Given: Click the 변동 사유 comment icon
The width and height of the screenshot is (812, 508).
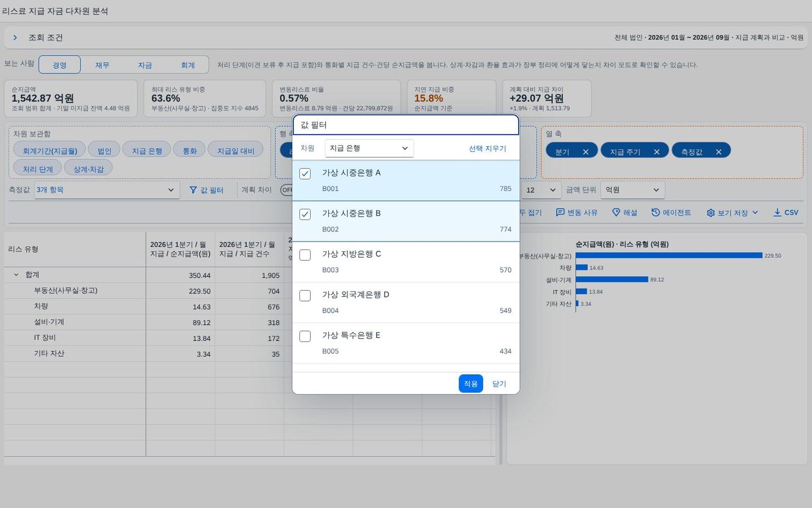Looking at the screenshot, I should pyautogui.click(x=560, y=212).
